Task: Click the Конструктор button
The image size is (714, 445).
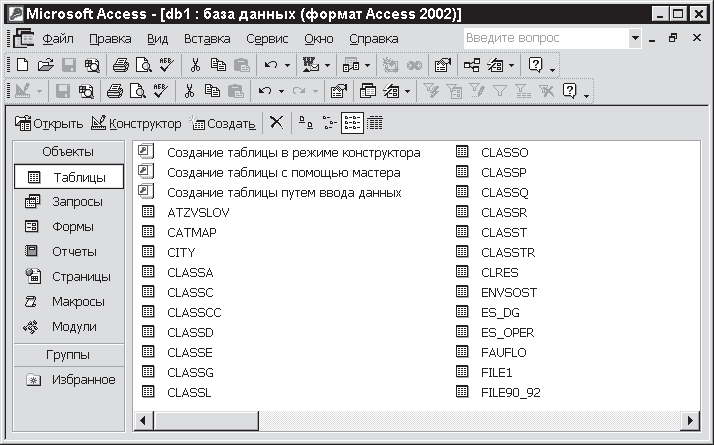Action: pyautogui.click(x=136, y=123)
